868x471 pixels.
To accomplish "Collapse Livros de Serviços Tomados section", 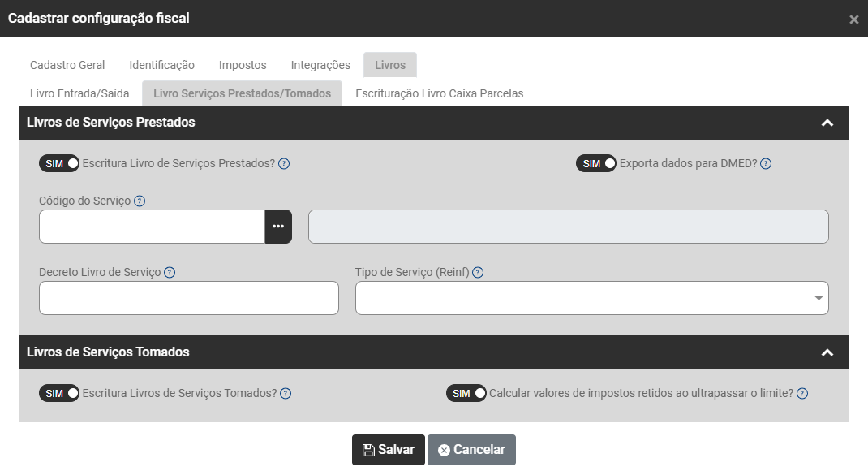I will (827, 352).
